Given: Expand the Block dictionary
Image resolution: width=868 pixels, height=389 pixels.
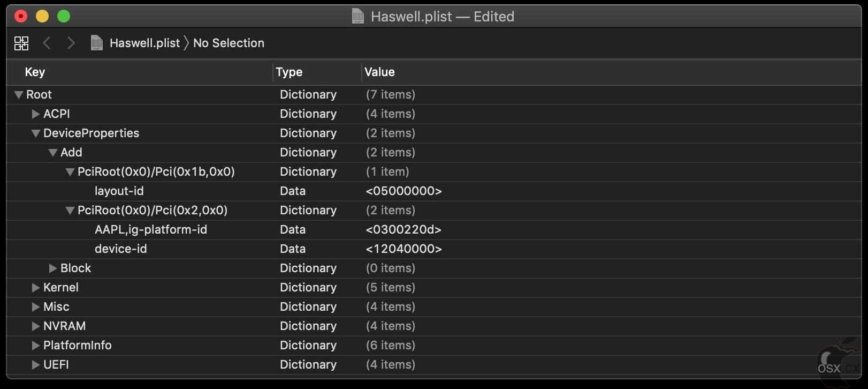Looking at the screenshot, I should pyautogui.click(x=53, y=268).
